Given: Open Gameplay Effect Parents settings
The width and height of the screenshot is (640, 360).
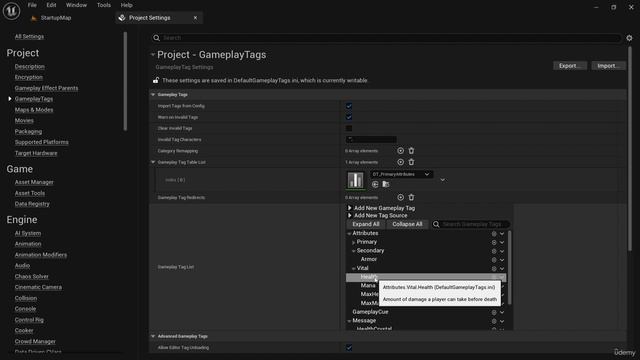Looking at the screenshot, I should point(46,88).
